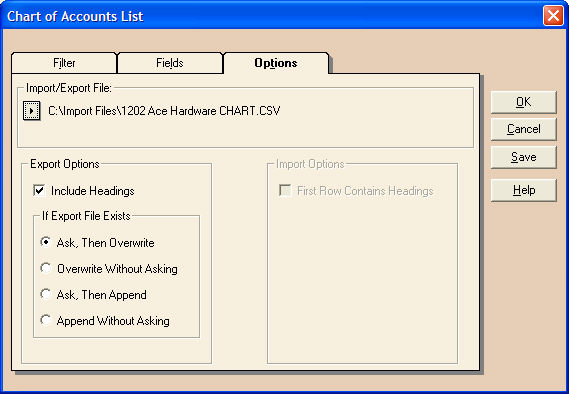The height and width of the screenshot is (394, 569).
Task: Click the Cancel button
Action: pyautogui.click(x=523, y=129)
